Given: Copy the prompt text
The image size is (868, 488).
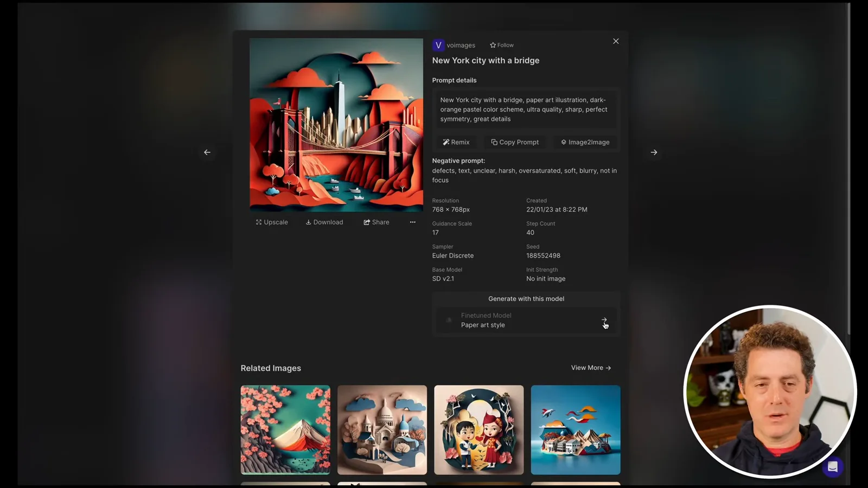Looking at the screenshot, I should coord(515,142).
